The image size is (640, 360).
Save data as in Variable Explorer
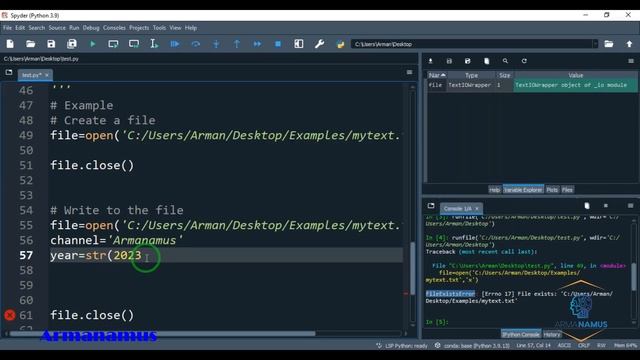468,61
